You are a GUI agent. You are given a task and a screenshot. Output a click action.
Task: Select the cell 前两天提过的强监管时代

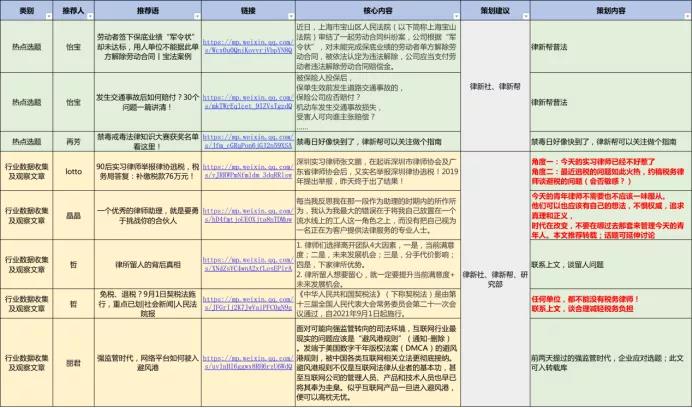click(x=611, y=363)
